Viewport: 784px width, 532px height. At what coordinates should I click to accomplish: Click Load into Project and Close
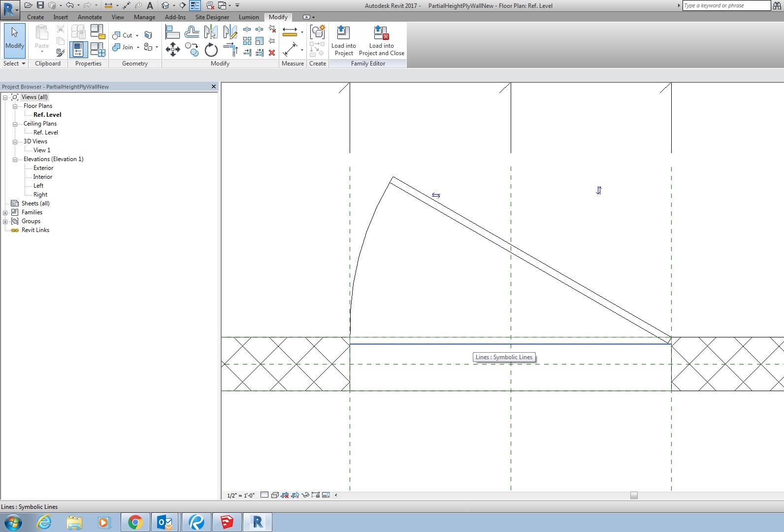coord(381,41)
